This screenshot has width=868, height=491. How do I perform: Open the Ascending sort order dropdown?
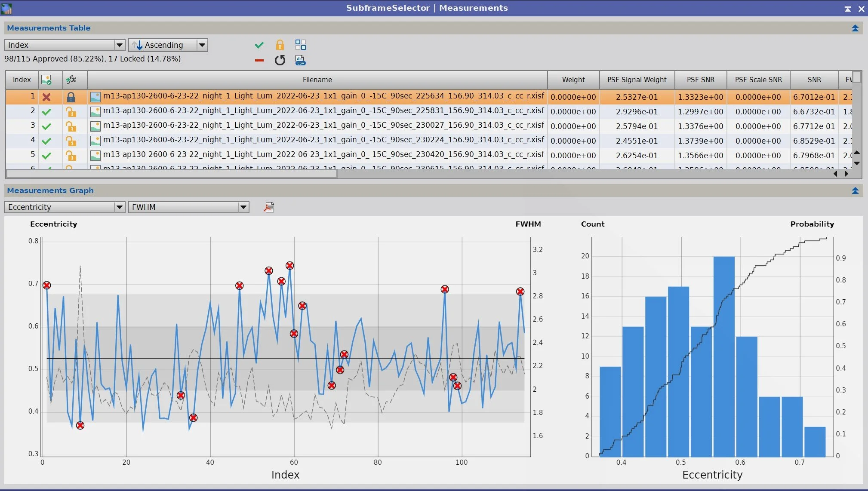[202, 45]
